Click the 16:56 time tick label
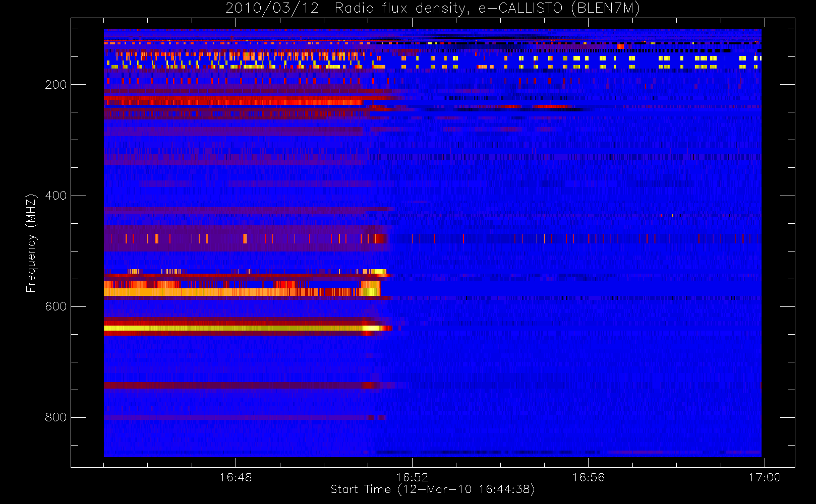This screenshot has width=816, height=504. (x=588, y=477)
